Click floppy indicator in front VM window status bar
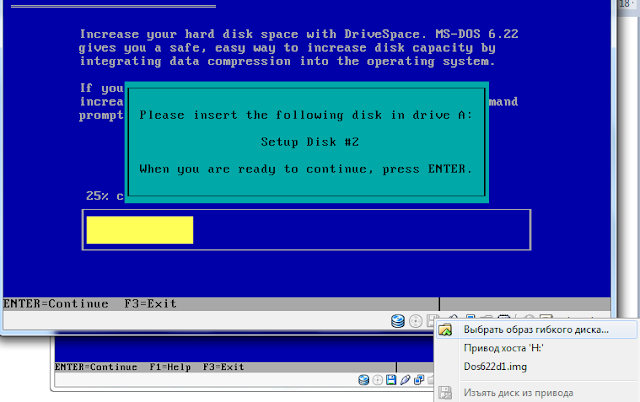 [432, 320]
